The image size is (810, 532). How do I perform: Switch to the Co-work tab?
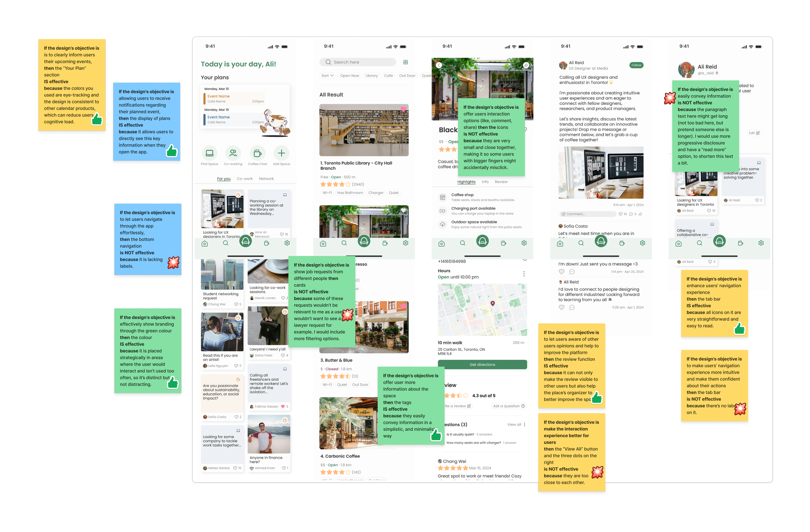pos(244,179)
